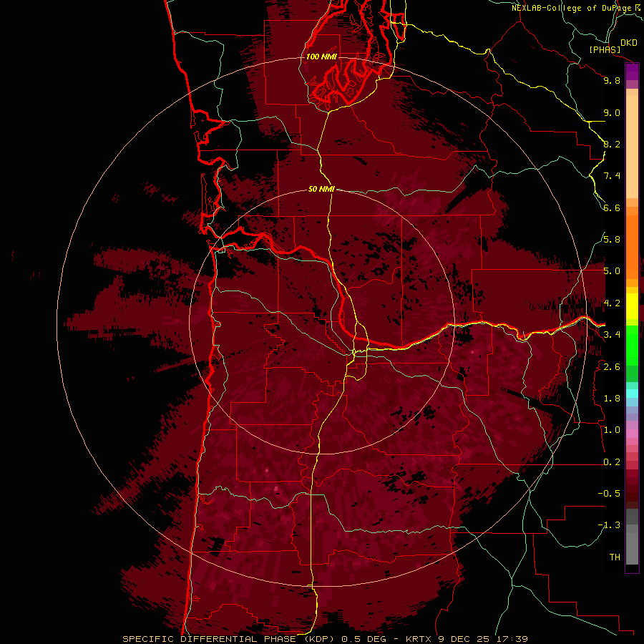This screenshot has width=644, height=644.
Task: Click the '9 DEC 25 17:39' timestamp
Action: coord(483,639)
